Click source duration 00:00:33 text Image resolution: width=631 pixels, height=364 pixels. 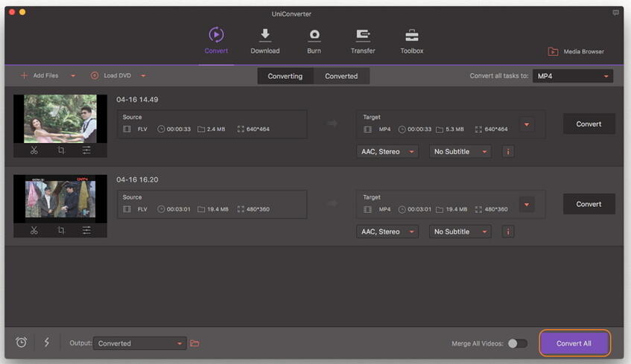[x=179, y=129]
